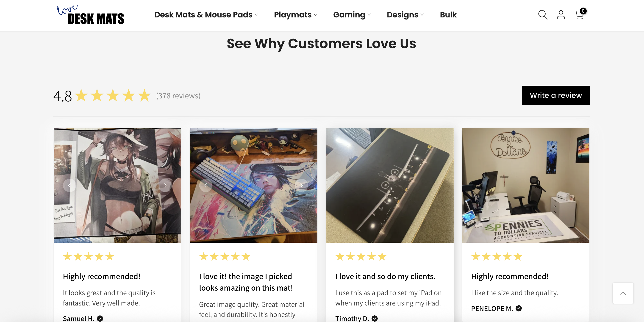Image resolution: width=644 pixels, height=322 pixels.
Task: Click the 4.8 overall star rating
Action: 102,96
